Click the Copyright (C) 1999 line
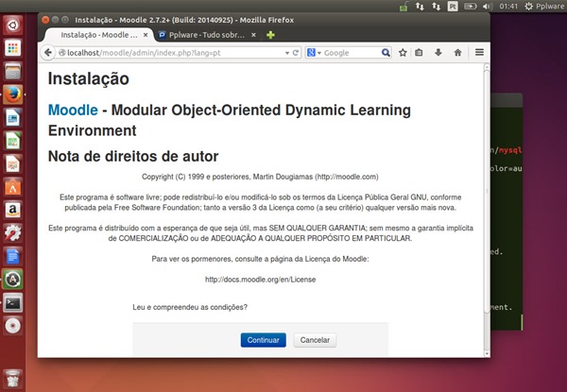Screen dimensions: 567x392 click(260, 177)
